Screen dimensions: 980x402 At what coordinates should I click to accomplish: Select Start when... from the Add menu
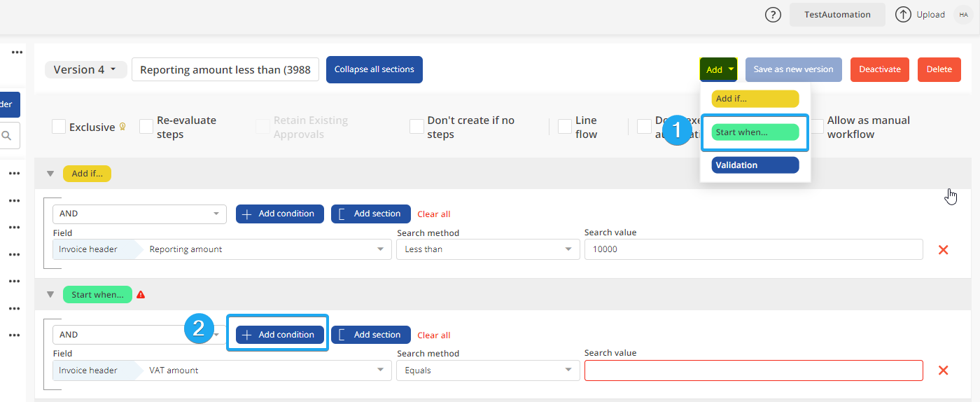click(x=755, y=132)
